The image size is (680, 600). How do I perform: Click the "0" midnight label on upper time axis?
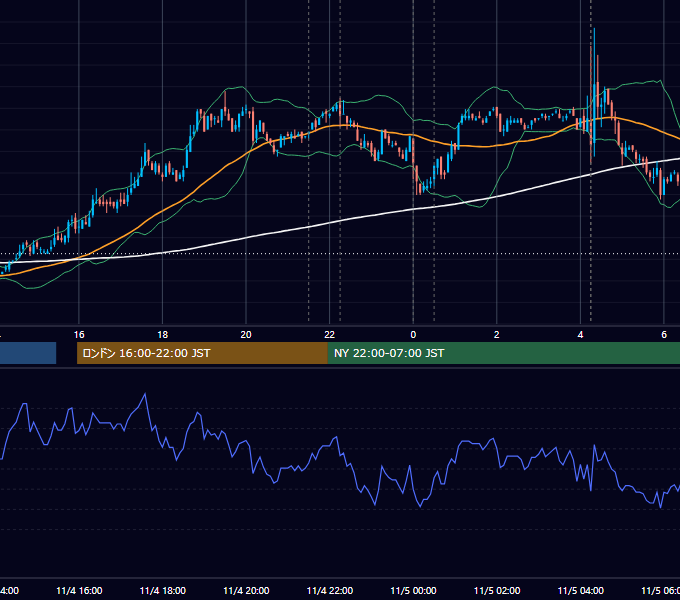pyautogui.click(x=413, y=335)
